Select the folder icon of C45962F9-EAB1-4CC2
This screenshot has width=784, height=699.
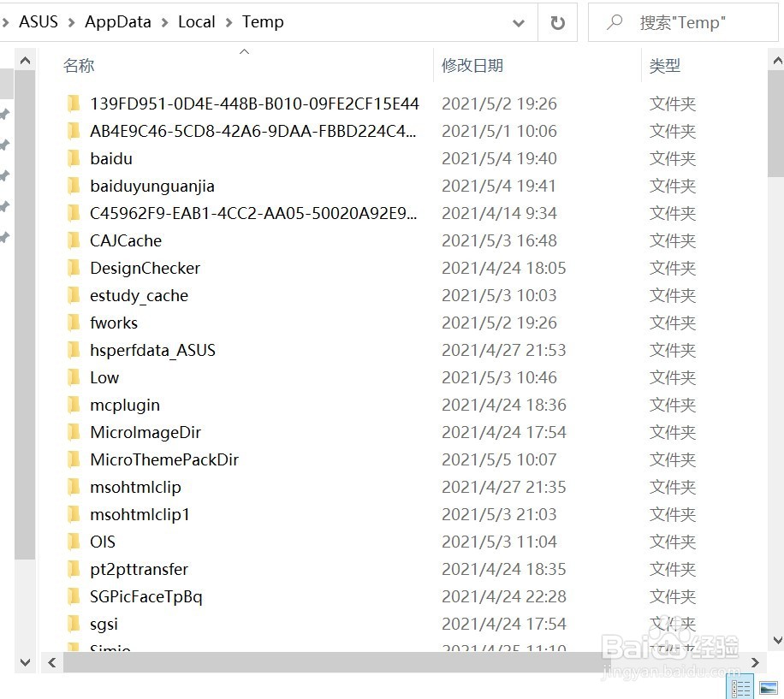tap(74, 213)
